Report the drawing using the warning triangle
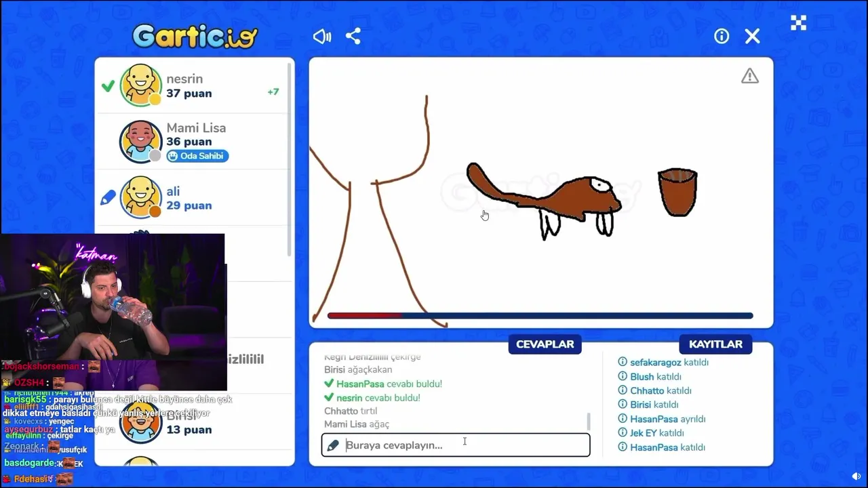 [x=750, y=76]
